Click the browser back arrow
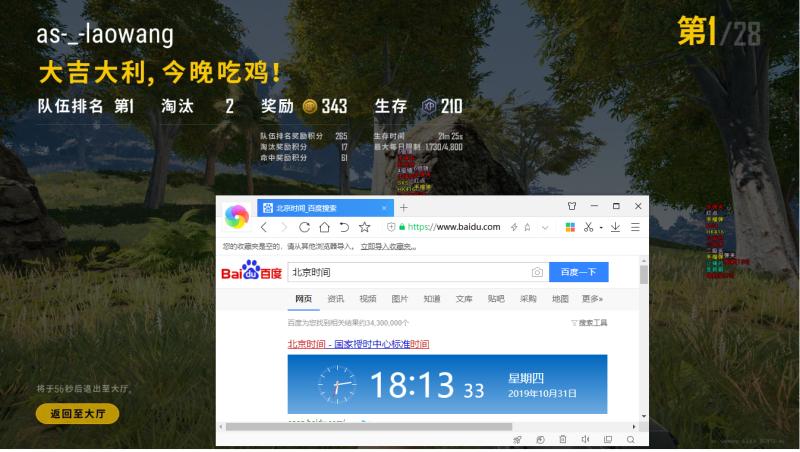Image resolution: width=800 pixels, height=452 pixels. coord(264,227)
